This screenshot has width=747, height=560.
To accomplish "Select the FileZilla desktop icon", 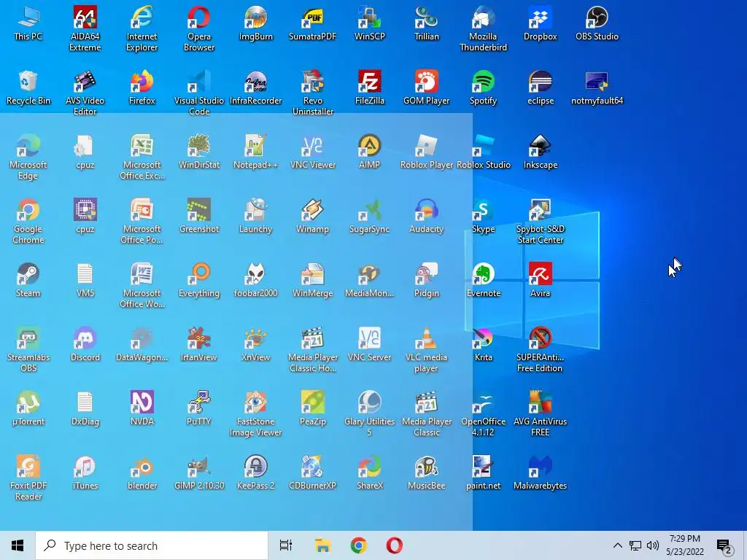I will 370,88.
